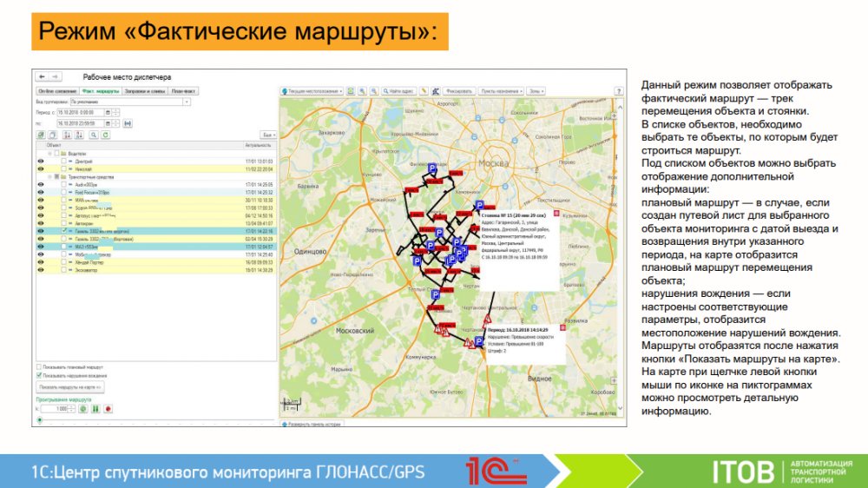868x488 pixels.
Task: Switch to the Заправки и сливы tab
Action: tap(144, 90)
